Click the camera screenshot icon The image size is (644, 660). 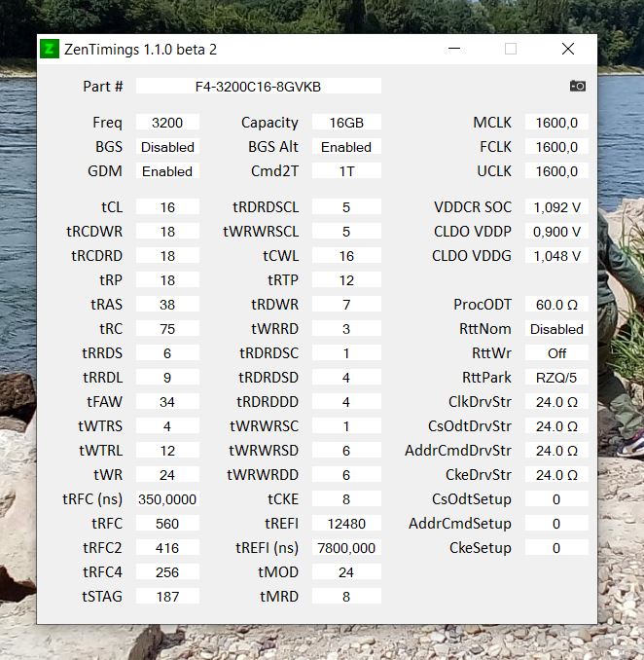pyautogui.click(x=578, y=86)
